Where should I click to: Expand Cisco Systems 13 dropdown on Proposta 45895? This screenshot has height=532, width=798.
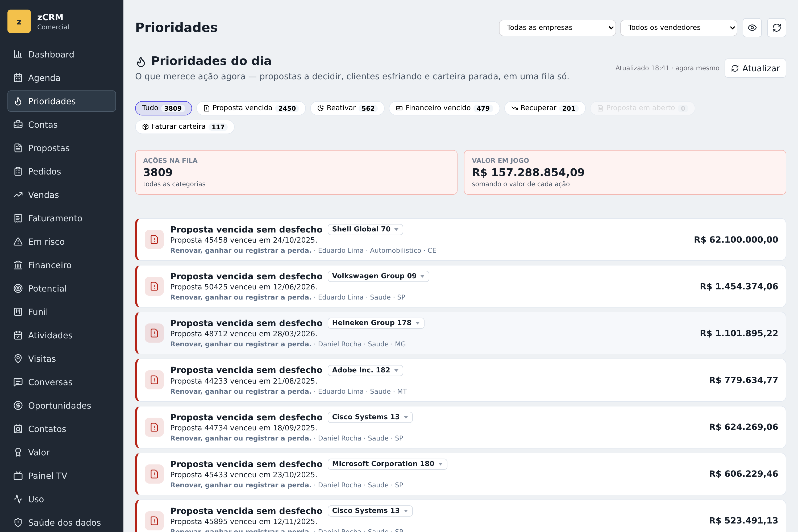(x=370, y=511)
